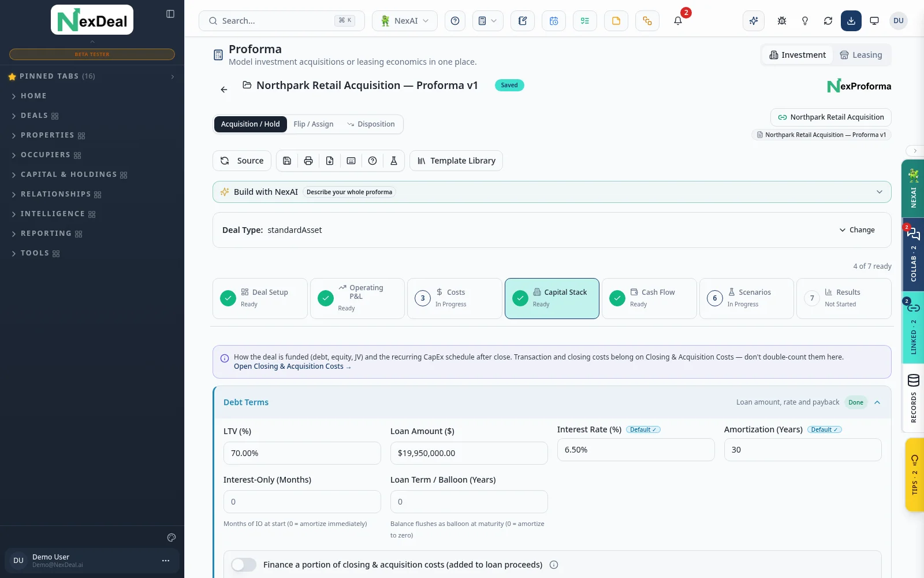This screenshot has height=578, width=924.
Task: Switch to the Disposition tab
Action: click(x=371, y=124)
